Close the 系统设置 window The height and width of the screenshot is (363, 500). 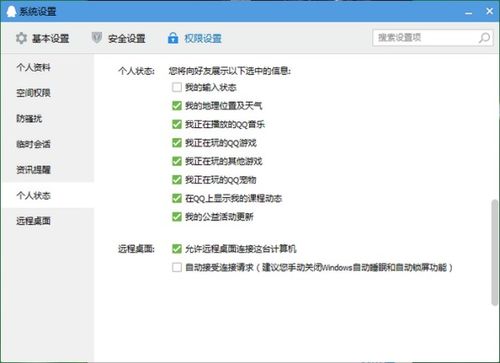(489, 11)
